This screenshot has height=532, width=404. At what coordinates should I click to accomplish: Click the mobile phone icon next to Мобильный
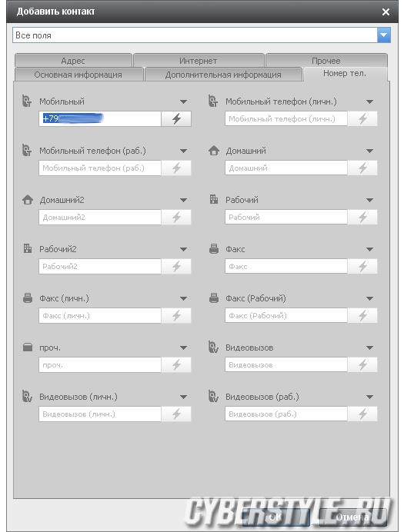pyautogui.click(x=27, y=101)
